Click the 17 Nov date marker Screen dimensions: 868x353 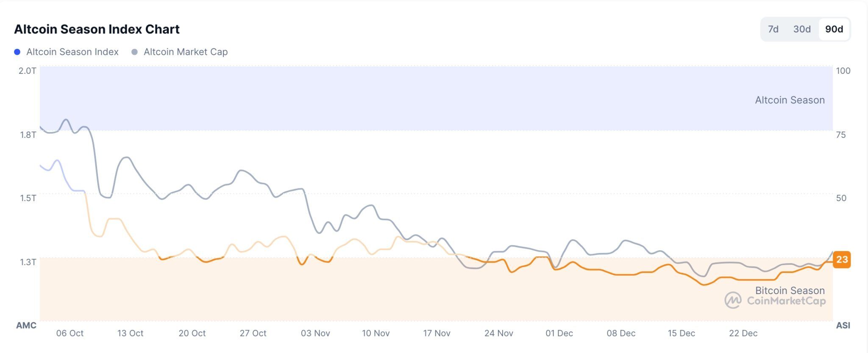[x=437, y=333]
